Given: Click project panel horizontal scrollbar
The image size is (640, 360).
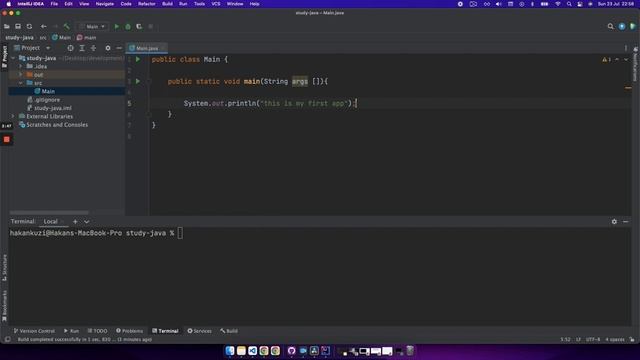Looking at the screenshot, I should tap(49, 213).
